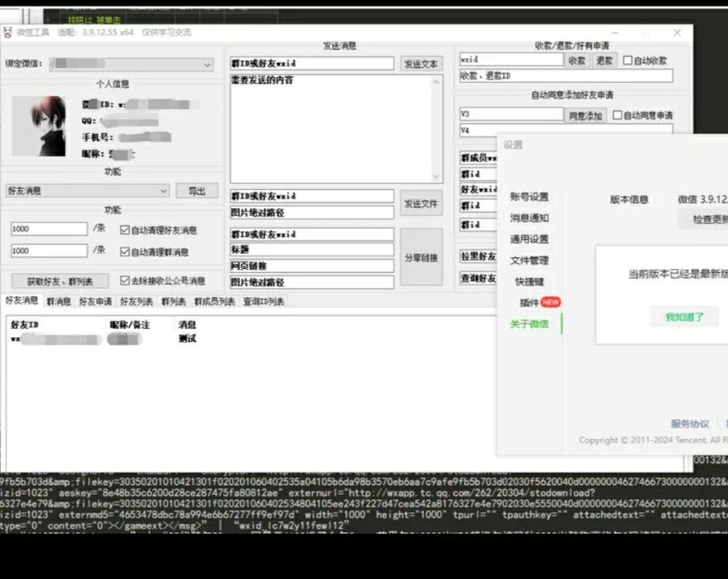Open the 服务协议 link
The image size is (728, 579).
(x=690, y=424)
